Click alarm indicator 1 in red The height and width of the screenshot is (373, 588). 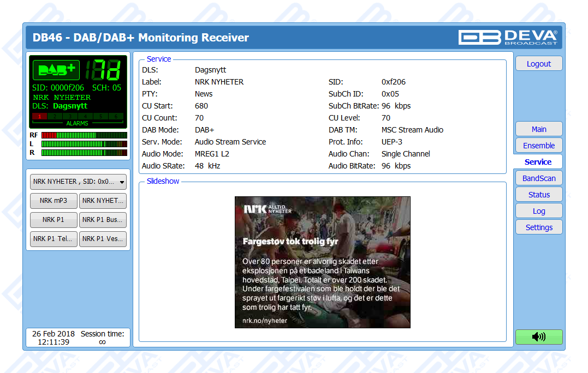tap(39, 116)
